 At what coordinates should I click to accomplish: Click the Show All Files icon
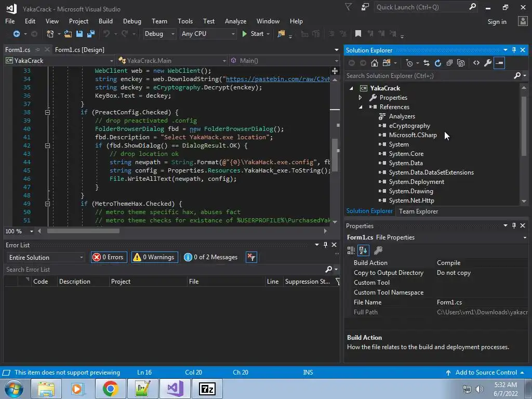tap(461, 63)
